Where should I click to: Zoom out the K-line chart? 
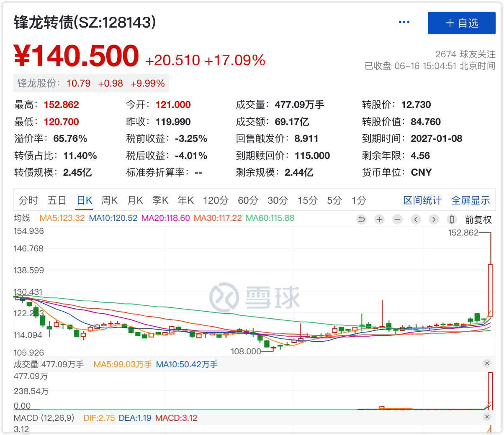click(x=398, y=219)
